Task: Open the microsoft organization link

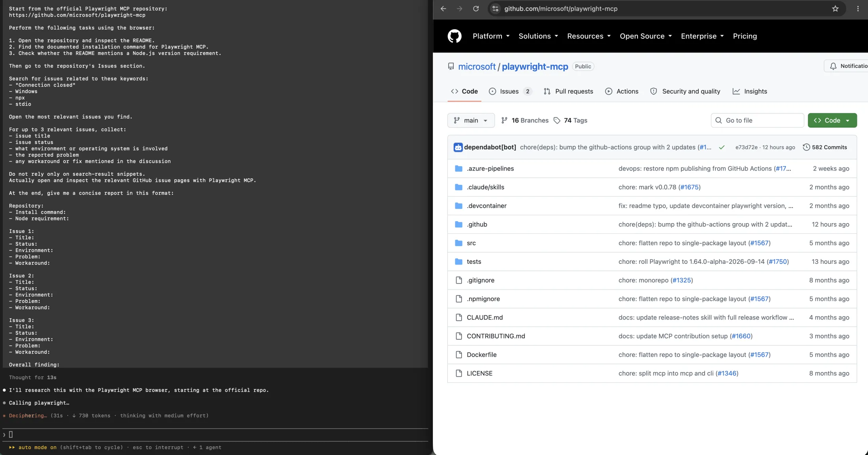Action: pos(477,66)
